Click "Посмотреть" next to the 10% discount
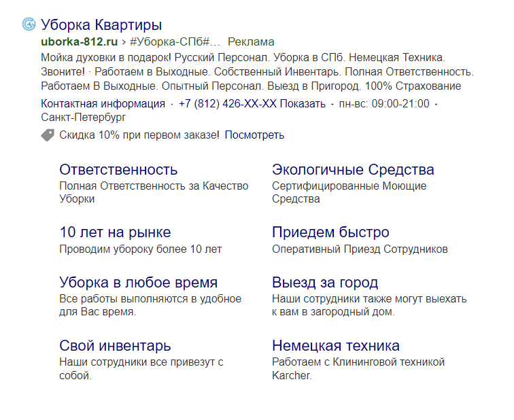 coord(254,135)
